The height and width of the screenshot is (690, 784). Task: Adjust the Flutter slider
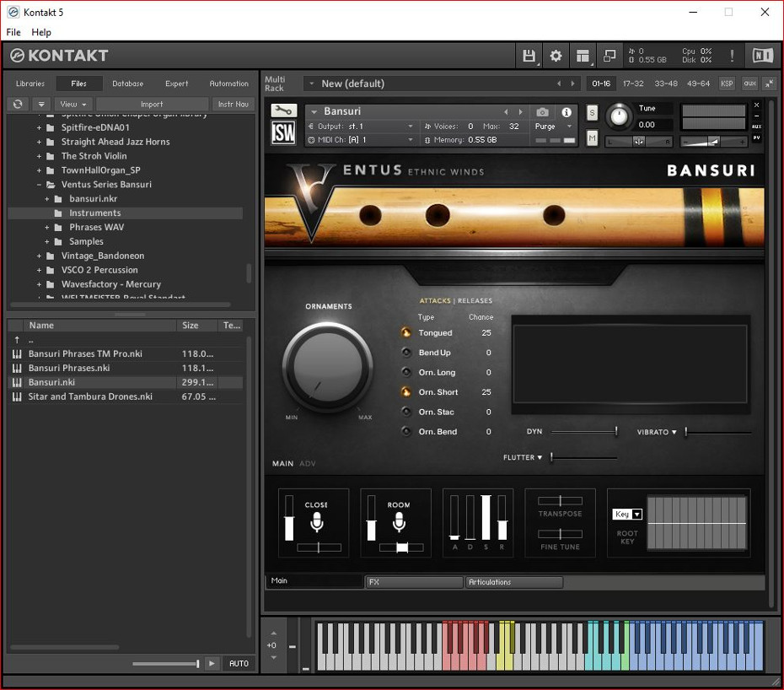click(x=584, y=457)
